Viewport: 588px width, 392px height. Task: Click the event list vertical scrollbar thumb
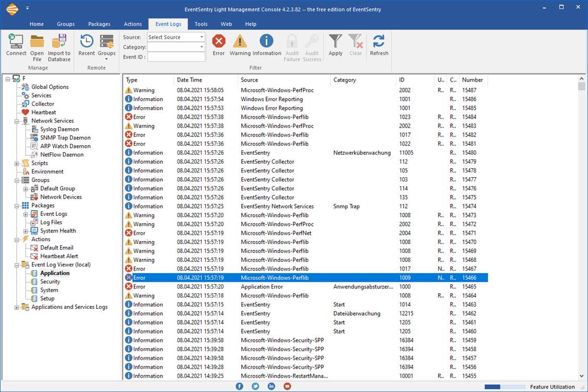pyautogui.click(x=582, y=86)
